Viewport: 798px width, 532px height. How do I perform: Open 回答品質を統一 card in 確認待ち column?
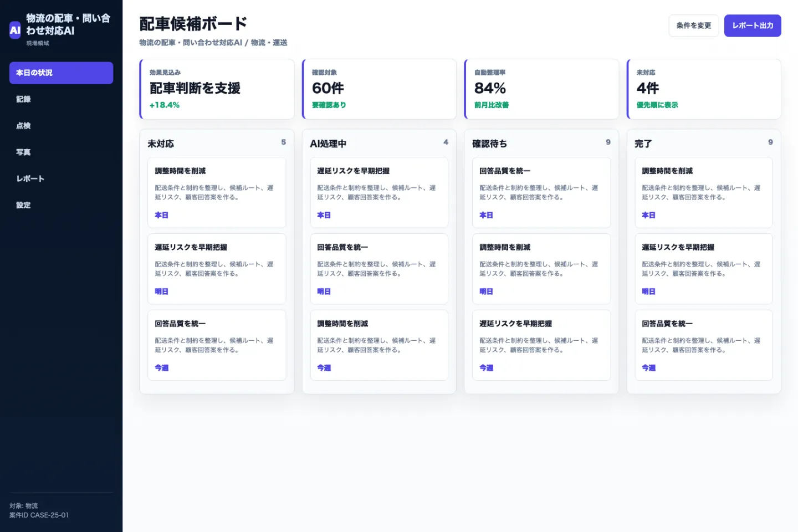pos(541,192)
